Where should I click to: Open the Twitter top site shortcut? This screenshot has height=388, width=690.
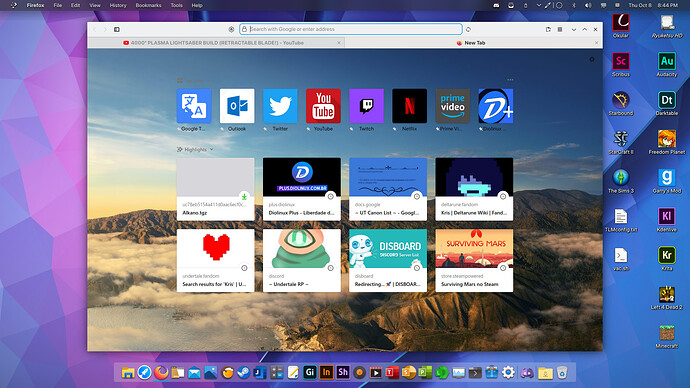[x=280, y=106]
